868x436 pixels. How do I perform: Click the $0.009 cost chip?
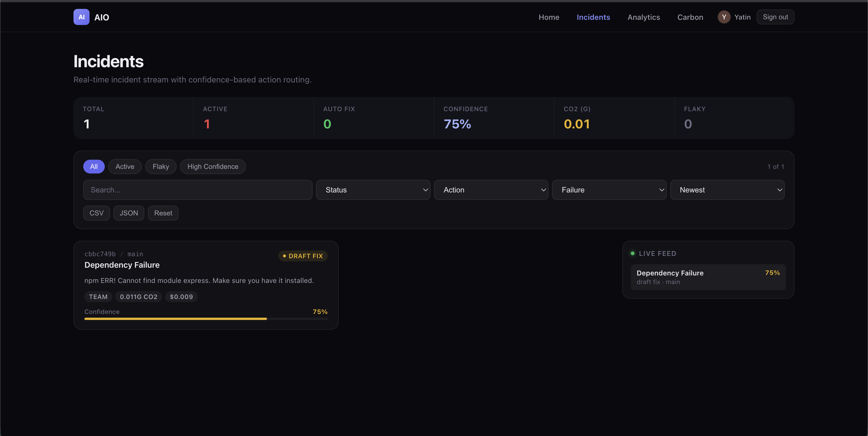click(x=181, y=297)
